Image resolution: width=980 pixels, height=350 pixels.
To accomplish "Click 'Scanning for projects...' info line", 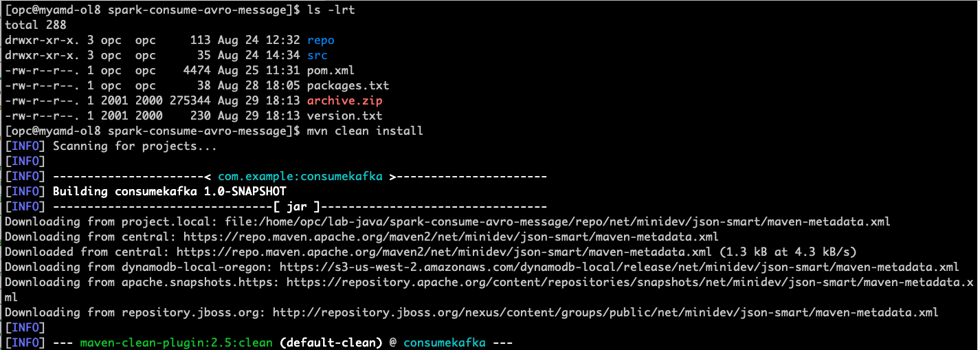I will pyautogui.click(x=135, y=146).
